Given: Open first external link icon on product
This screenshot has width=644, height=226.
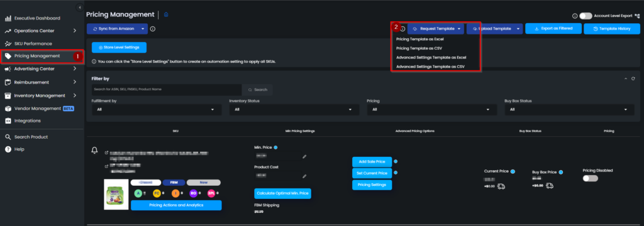Looking at the screenshot, I should coord(107,153).
